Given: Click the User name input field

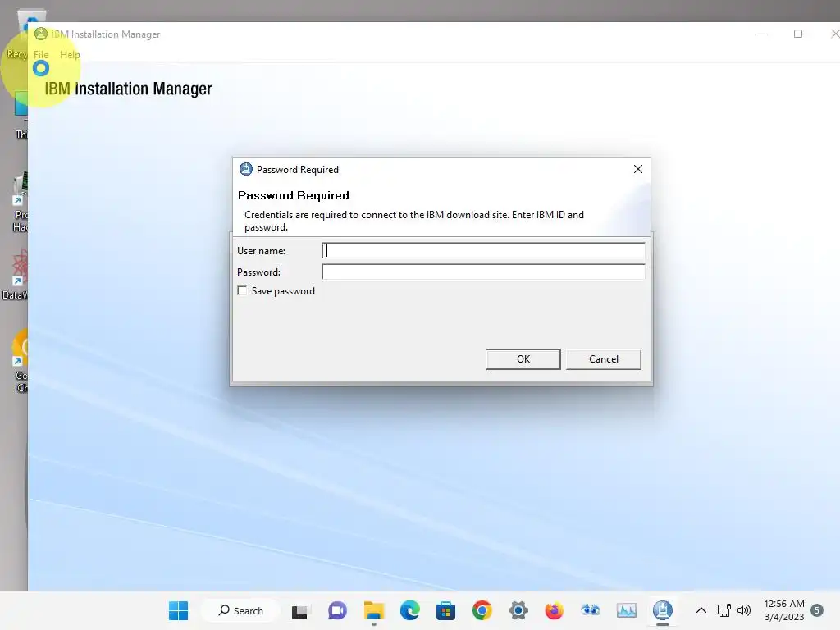Looking at the screenshot, I should tap(483, 251).
